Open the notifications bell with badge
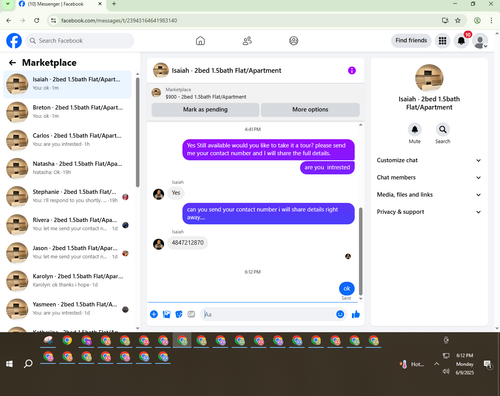500x396 pixels. pyautogui.click(x=461, y=41)
